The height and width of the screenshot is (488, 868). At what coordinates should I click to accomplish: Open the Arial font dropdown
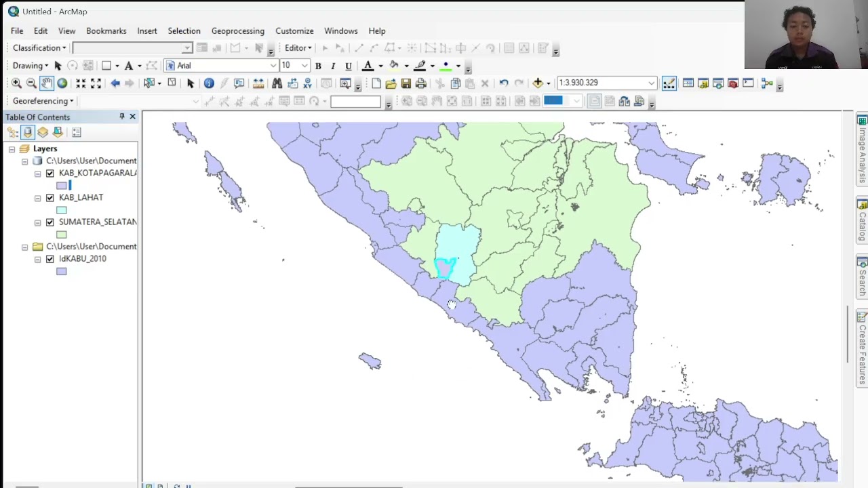(x=273, y=66)
